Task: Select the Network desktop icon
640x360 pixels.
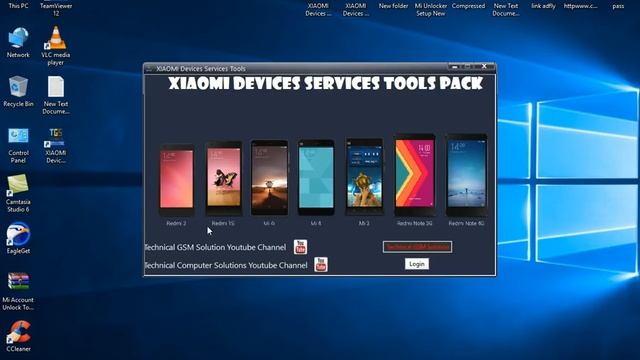Action: tap(18, 42)
